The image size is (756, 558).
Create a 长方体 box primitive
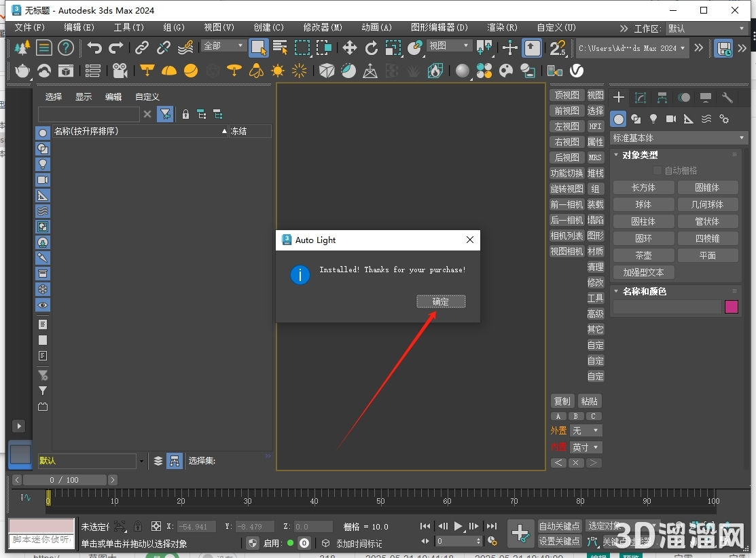pyautogui.click(x=643, y=187)
